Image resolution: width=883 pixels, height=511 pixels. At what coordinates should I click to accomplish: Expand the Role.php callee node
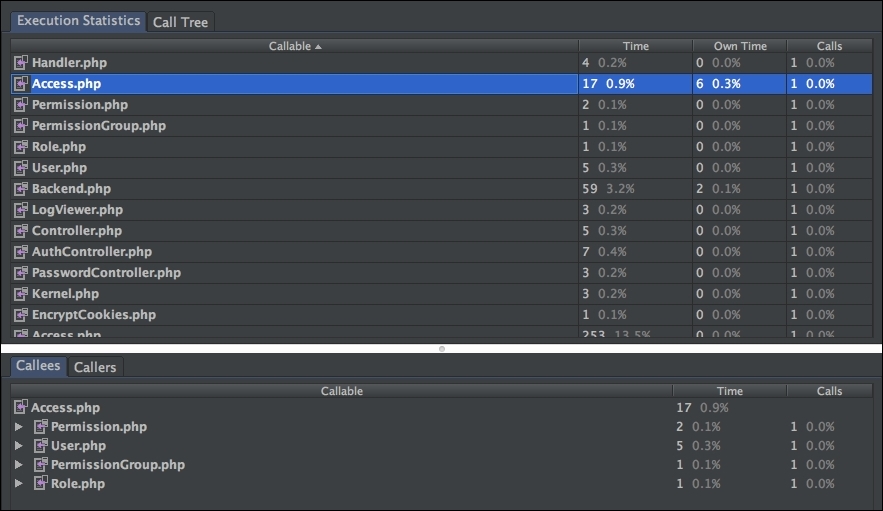pos(19,483)
